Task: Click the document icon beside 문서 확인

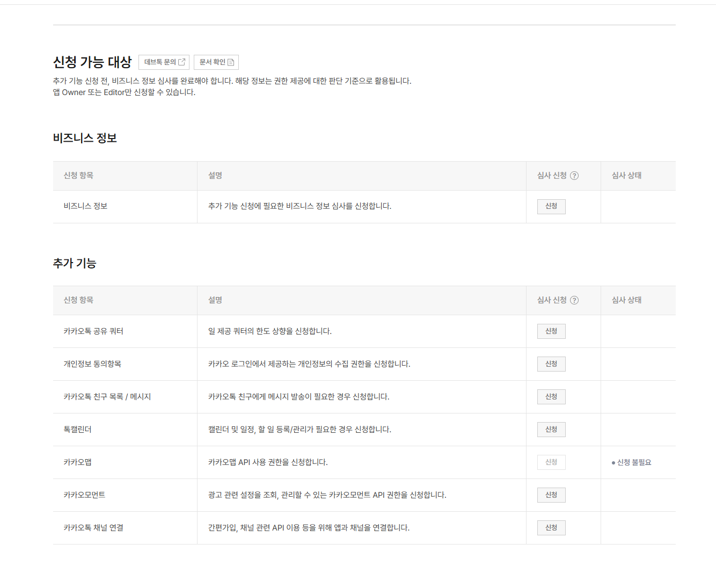Action: (x=231, y=62)
